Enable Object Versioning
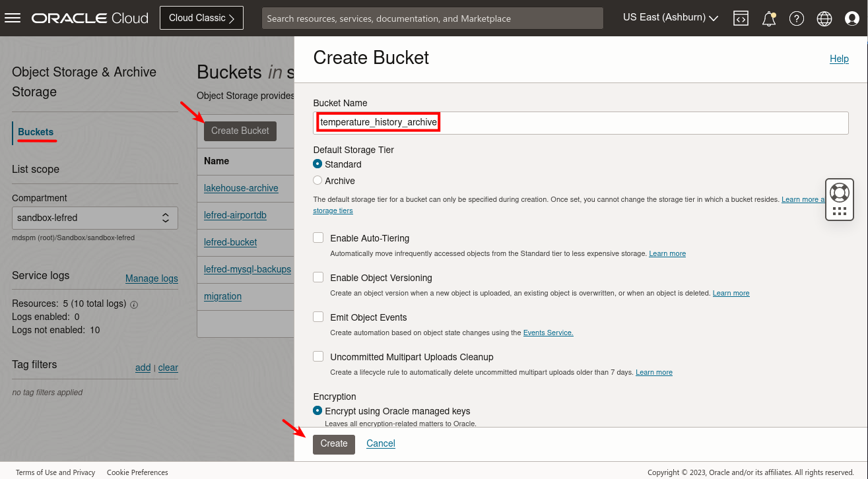 click(x=318, y=277)
